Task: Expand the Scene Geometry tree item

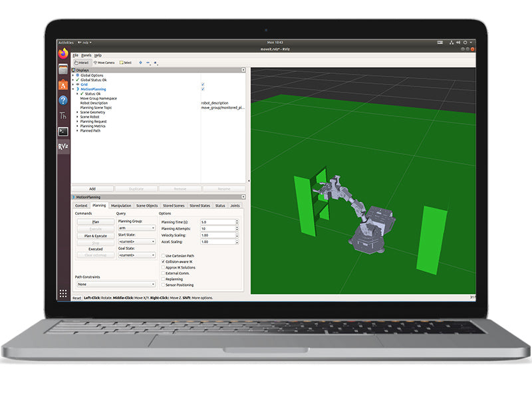Action: (78, 112)
